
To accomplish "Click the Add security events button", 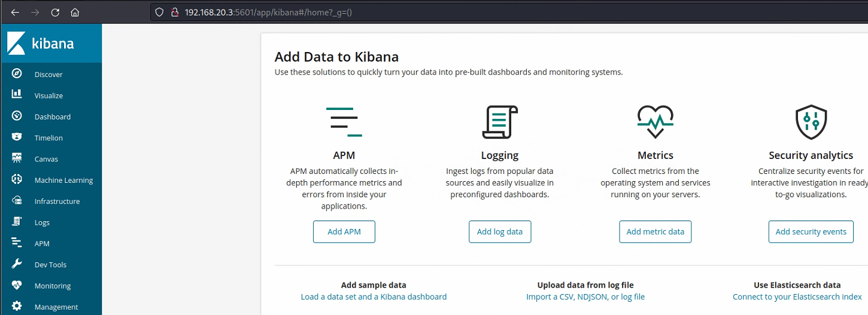I will tap(811, 232).
